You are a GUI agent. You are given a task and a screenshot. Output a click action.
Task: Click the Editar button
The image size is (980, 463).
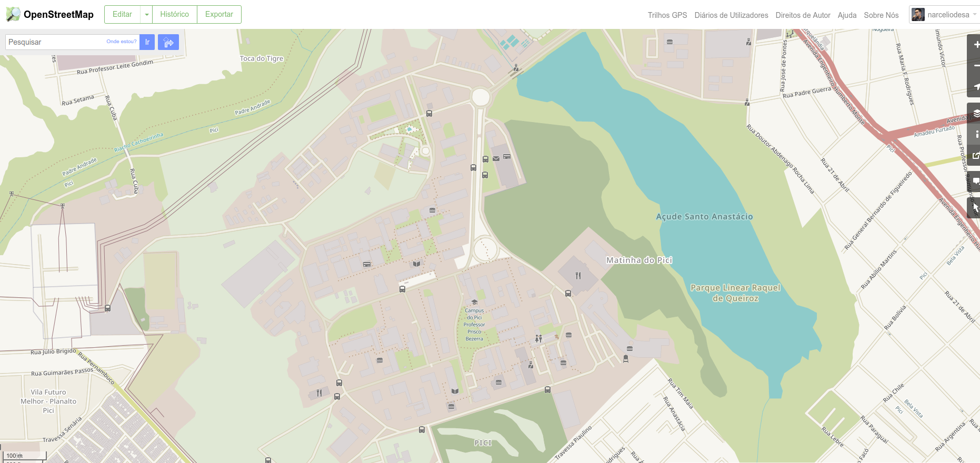tap(122, 15)
